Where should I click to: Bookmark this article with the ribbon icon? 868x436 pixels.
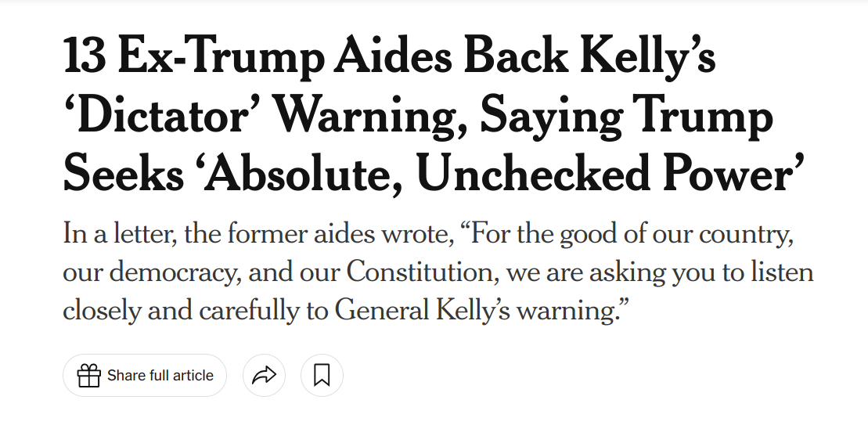click(322, 376)
